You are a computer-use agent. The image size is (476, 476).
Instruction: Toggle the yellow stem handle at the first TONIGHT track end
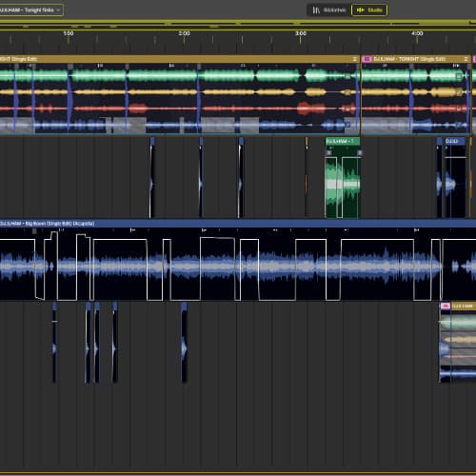click(347, 92)
